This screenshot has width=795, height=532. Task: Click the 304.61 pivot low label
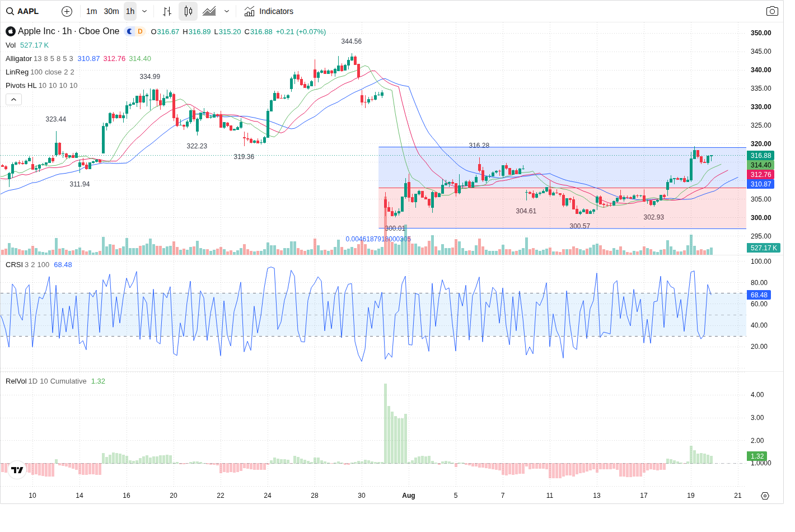click(x=526, y=211)
